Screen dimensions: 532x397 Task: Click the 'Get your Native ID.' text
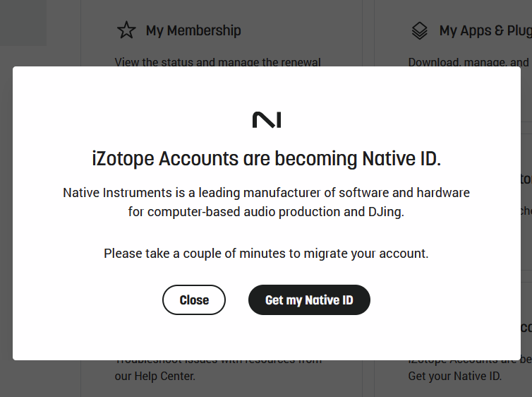(454, 376)
